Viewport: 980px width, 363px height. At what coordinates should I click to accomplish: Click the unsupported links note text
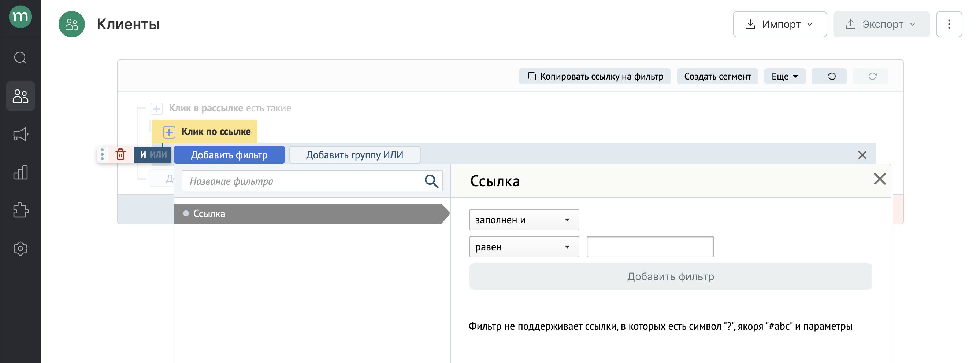[x=660, y=327]
